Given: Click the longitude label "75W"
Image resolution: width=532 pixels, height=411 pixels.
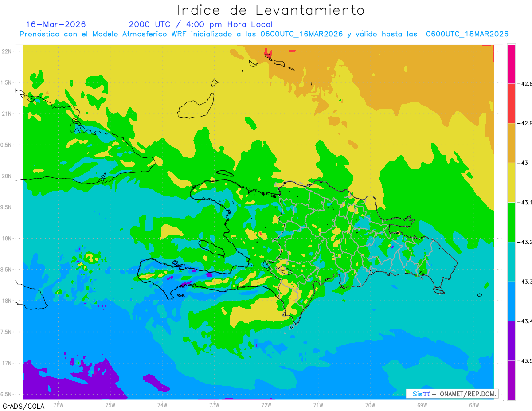Looking at the screenshot, I should 110,405.
